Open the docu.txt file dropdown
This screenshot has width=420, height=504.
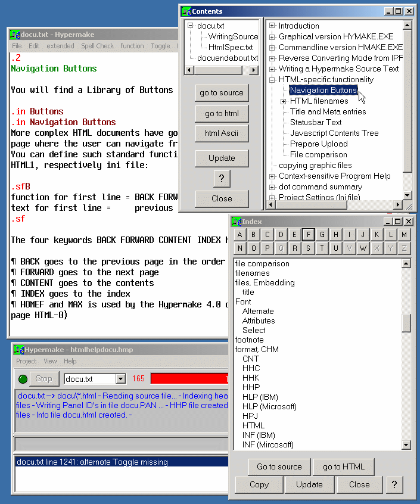click(x=120, y=379)
